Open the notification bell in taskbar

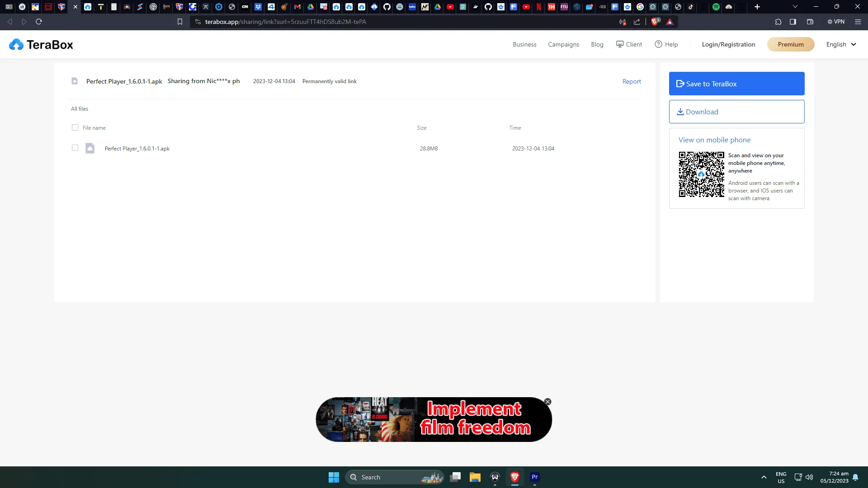(855, 477)
